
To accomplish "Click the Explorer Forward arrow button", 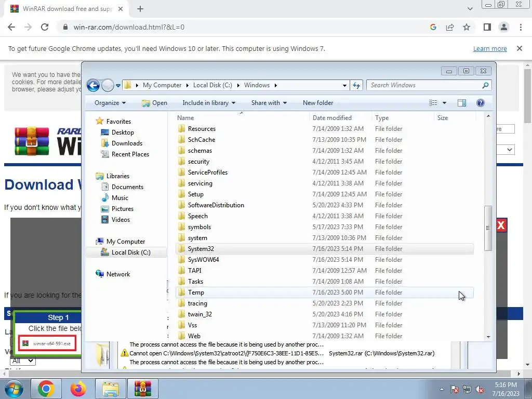I will [x=108, y=86].
